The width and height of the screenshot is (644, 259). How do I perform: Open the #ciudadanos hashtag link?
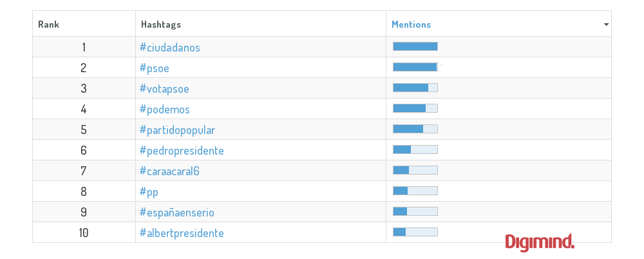coord(169,47)
